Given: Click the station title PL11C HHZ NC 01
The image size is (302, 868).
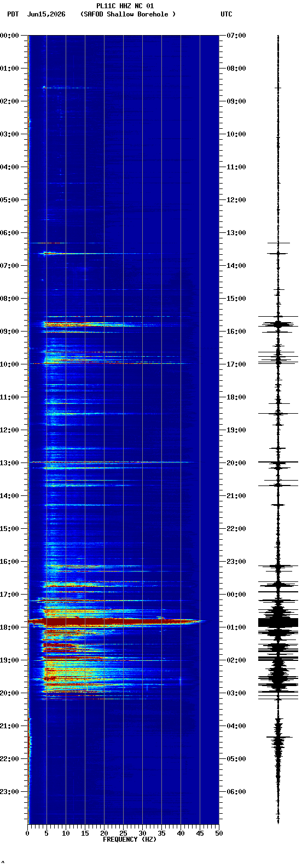Looking at the screenshot, I should [x=125, y=6].
